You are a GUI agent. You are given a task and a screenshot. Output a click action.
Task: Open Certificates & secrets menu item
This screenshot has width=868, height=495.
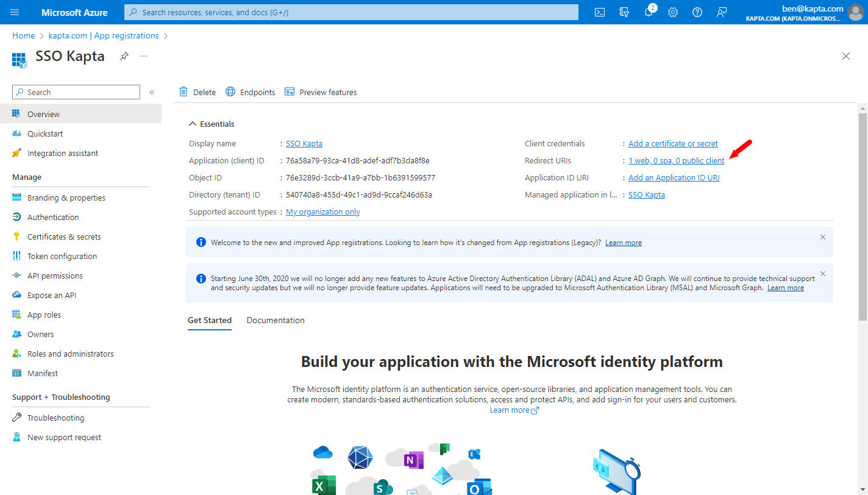coord(64,237)
